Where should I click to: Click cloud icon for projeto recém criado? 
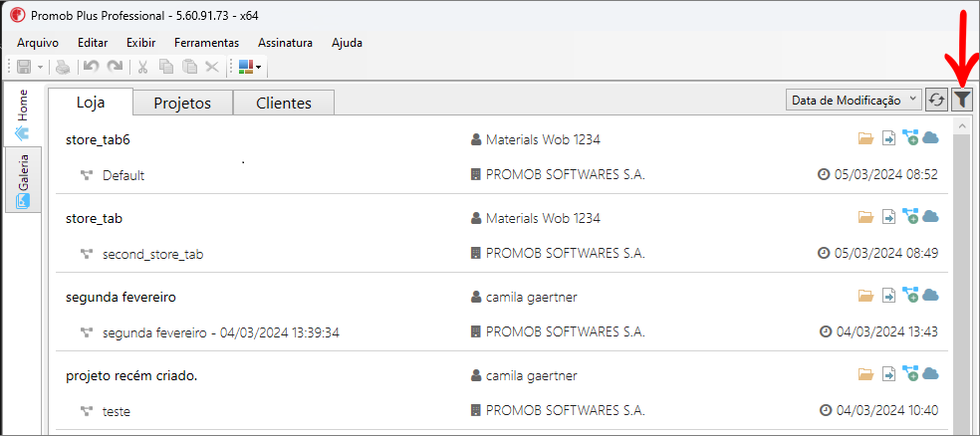tap(930, 373)
